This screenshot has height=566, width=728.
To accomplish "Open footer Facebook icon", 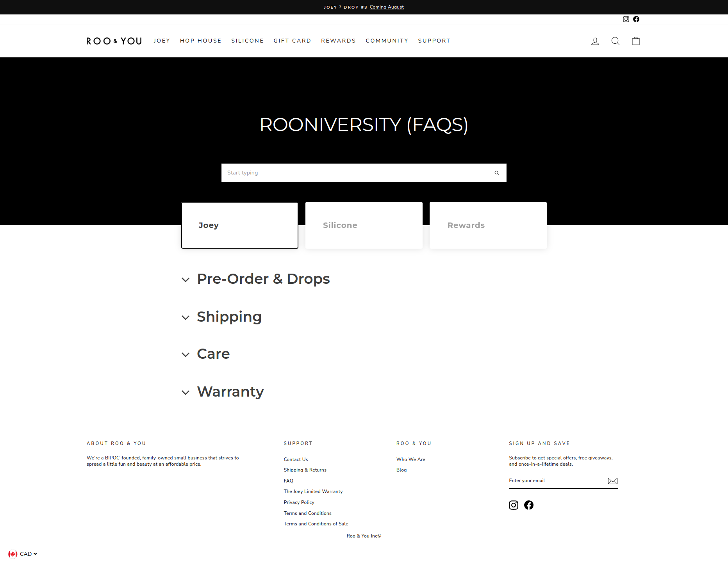I will click(529, 505).
